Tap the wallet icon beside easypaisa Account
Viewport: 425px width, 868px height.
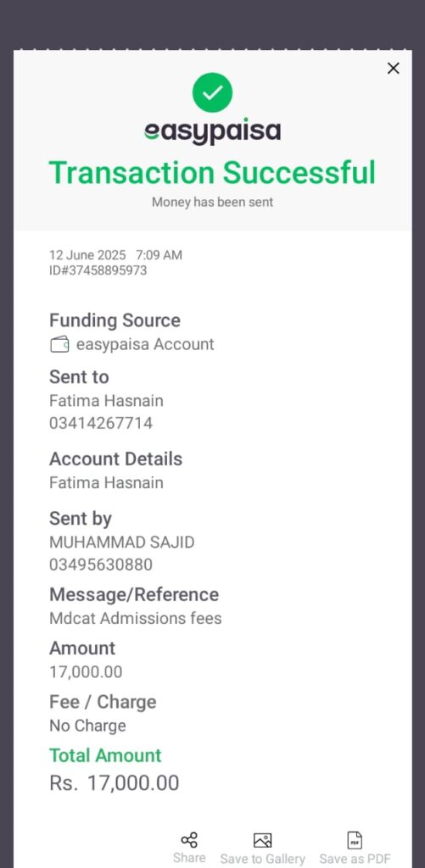coord(59,344)
